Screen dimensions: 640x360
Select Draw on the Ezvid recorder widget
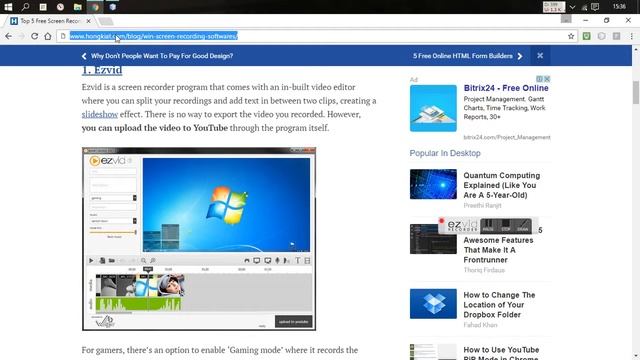click(522, 226)
